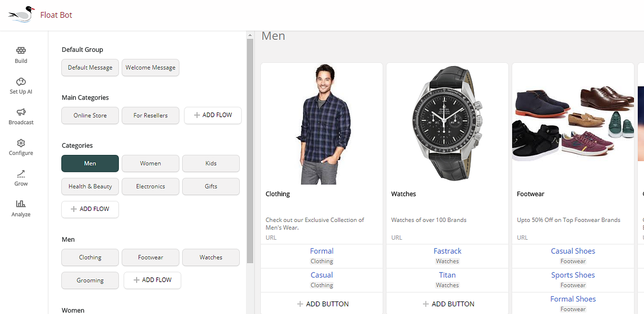This screenshot has width=644, height=314.
Task: Edit the Men's Wear description text
Action: click(x=315, y=224)
